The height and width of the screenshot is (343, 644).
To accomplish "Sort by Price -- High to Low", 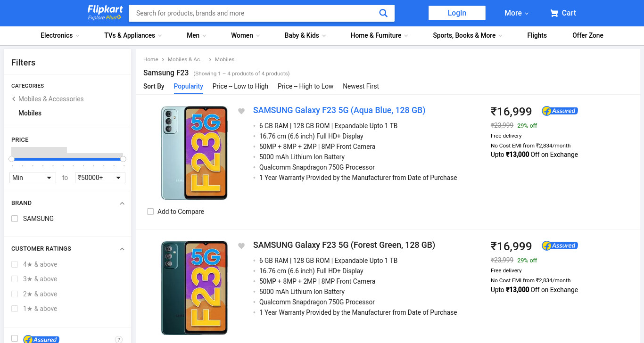I will pyautogui.click(x=305, y=86).
